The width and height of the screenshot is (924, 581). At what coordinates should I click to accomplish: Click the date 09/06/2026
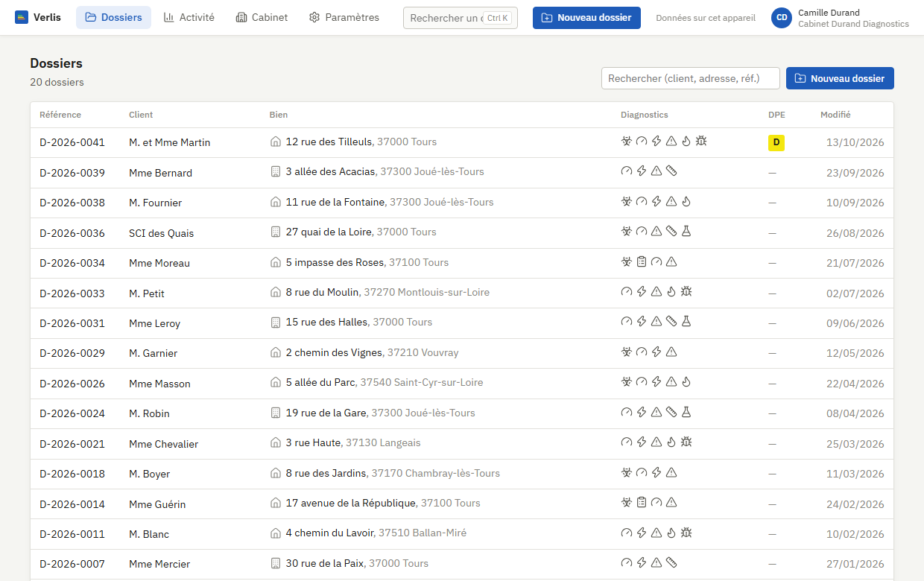[x=855, y=323]
